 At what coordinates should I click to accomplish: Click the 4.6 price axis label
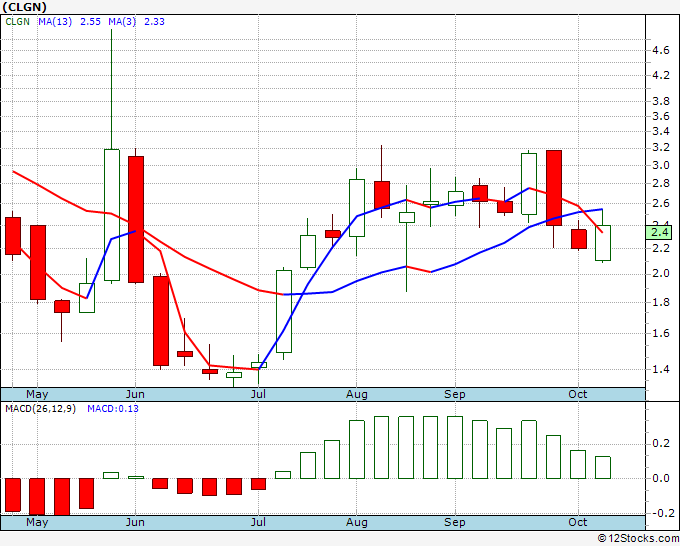click(x=660, y=51)
